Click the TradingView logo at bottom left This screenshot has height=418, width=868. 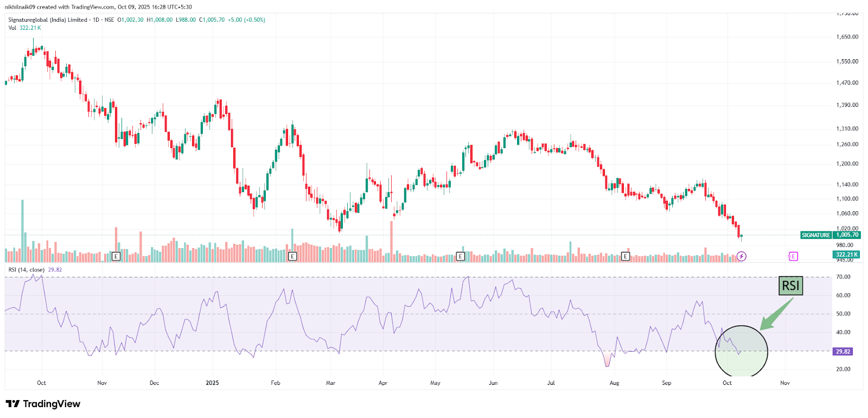(x=43, y=404)
